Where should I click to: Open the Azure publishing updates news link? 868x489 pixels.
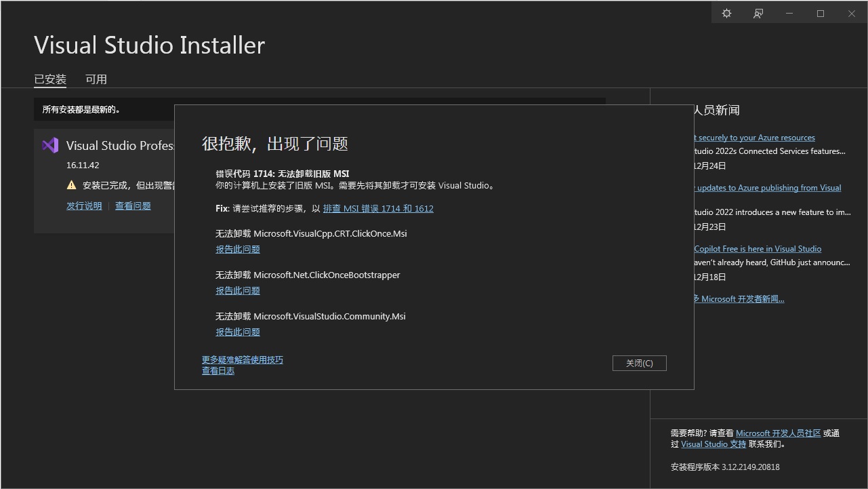point(768,187)
